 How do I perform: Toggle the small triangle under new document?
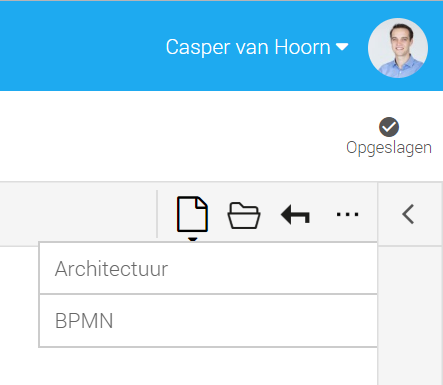(193, 239)
